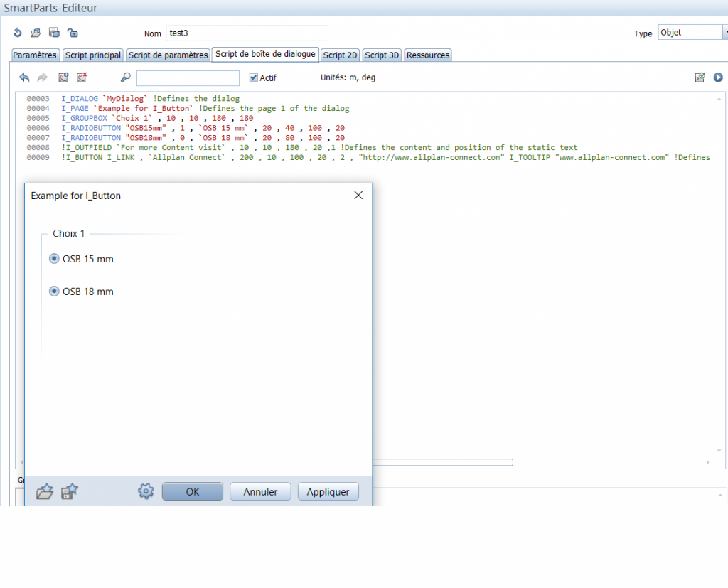Switch to the Script 2D tab
This screenshot has height=588, width=728.
(x=340, y=55)
